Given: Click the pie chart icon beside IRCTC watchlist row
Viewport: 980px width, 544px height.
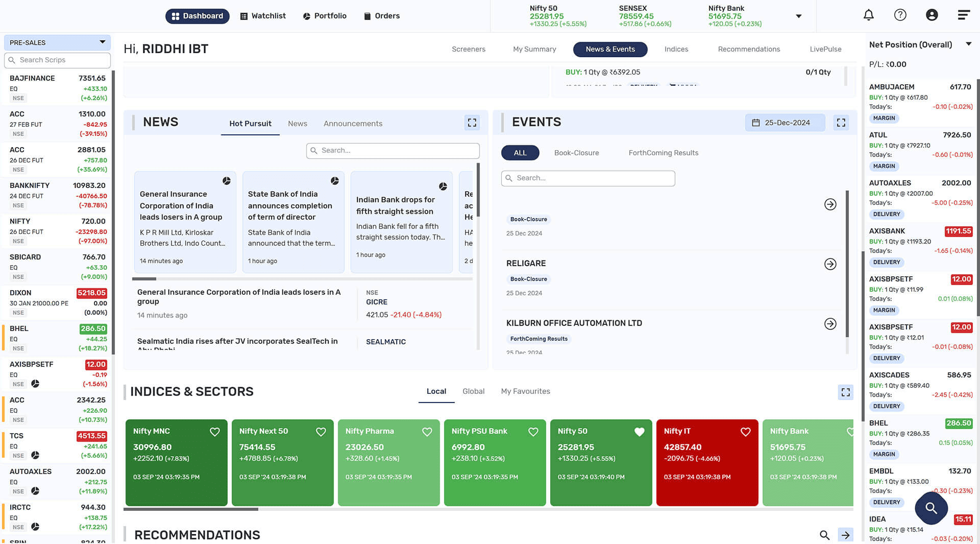Looking at the screenshot, I should (x=35, y=527).
